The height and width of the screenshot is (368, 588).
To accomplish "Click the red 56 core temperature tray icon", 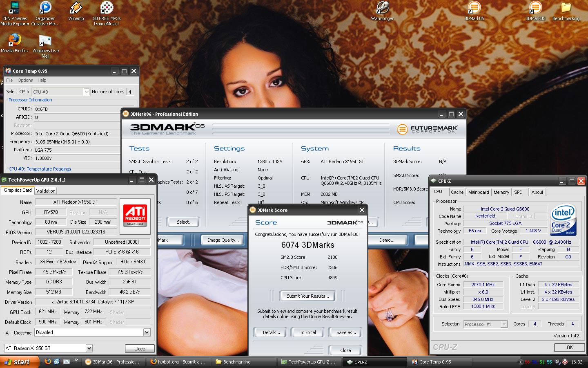I will (527, 362).
